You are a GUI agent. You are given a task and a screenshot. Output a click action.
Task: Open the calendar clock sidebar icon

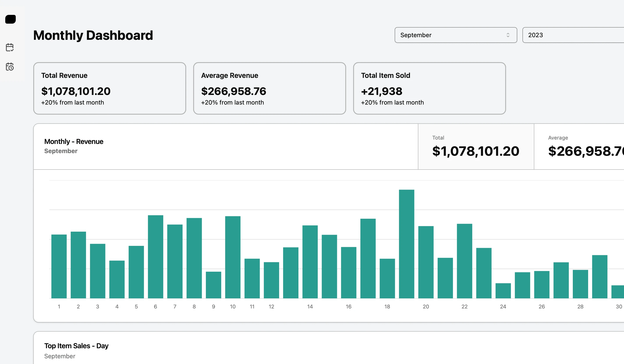pyautogui.click(x=10, y=67)
